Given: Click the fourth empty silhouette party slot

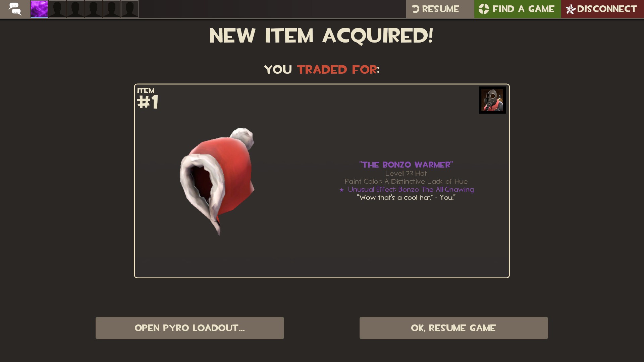Looking at the screenshot, I should tap(112, 9).
